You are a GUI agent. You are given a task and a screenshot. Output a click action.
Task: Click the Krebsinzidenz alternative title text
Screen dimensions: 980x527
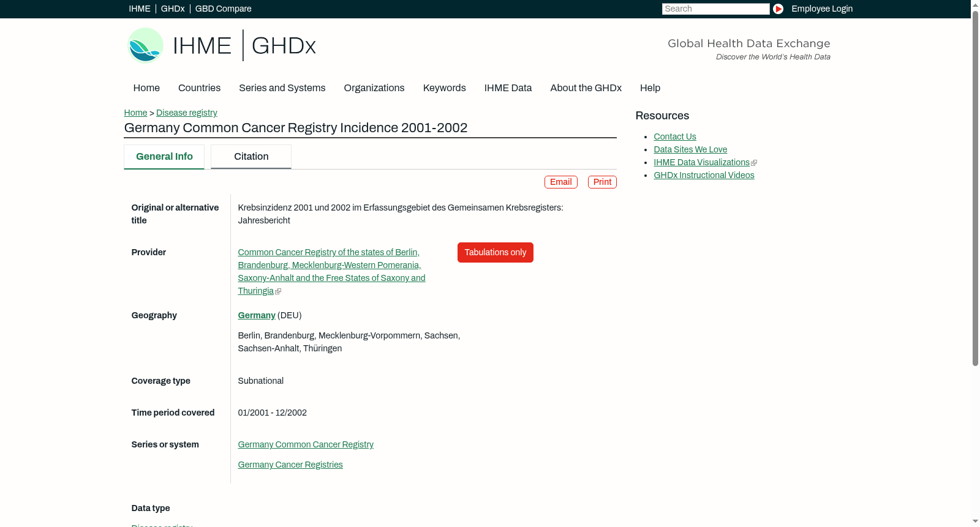pyautogui.click(x=401, y=214)
